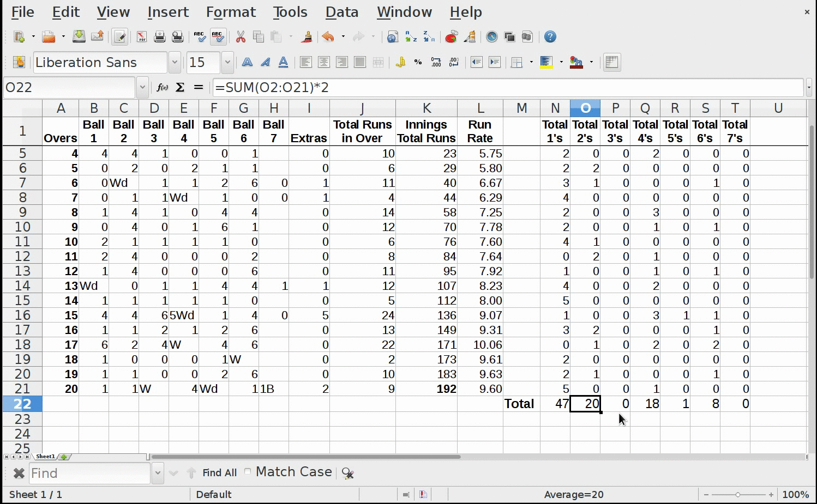Apply percent number format
The image size is (817, 504).
[x=418, y=62]
